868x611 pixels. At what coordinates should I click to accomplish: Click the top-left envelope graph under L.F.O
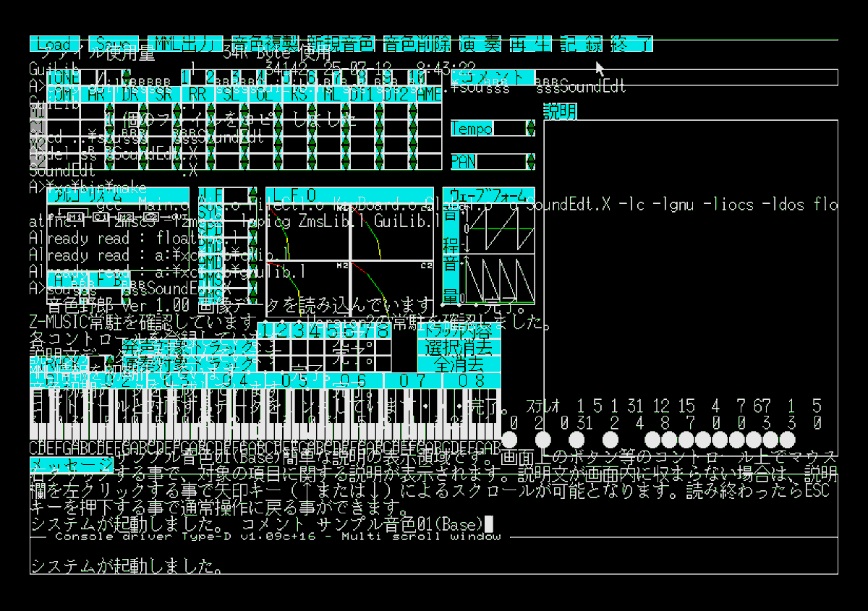point(307,231)
